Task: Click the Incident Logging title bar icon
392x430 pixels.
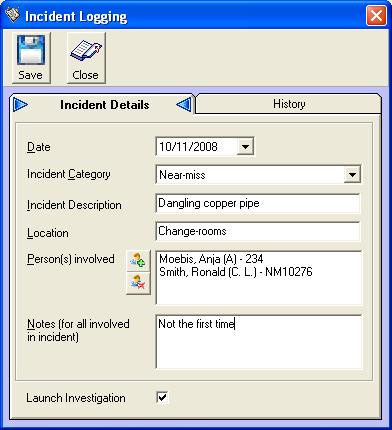Action: (12, 15)
